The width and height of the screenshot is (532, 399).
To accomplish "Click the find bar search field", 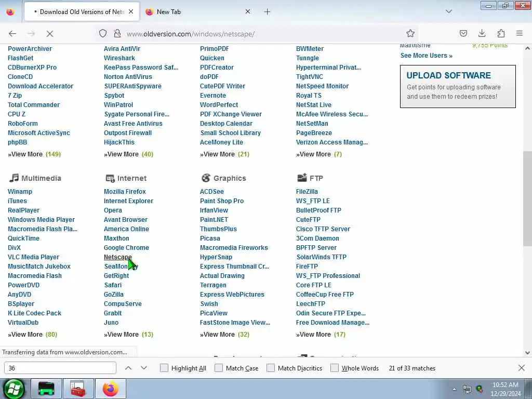I will 60,368.
